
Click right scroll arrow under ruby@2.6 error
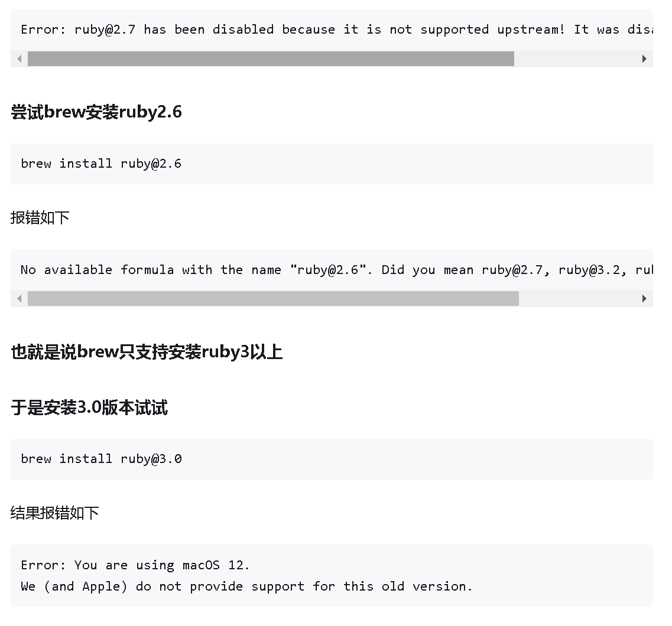point(645,299)
